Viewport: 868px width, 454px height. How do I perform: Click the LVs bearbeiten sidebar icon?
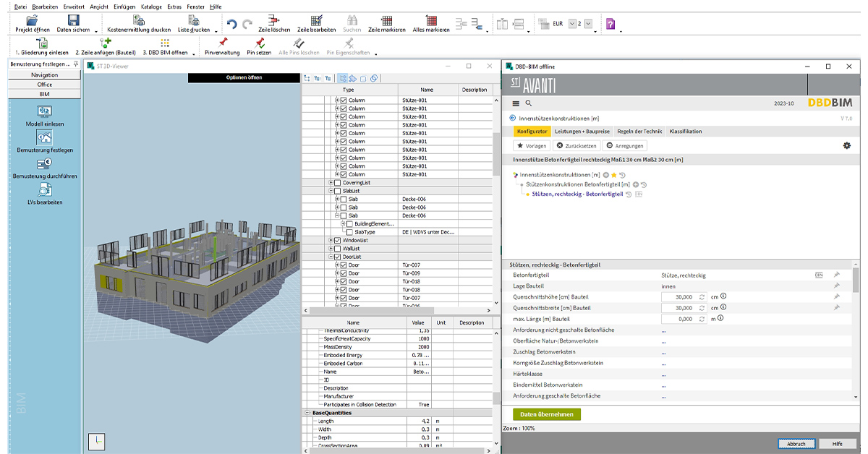[45, 189]
